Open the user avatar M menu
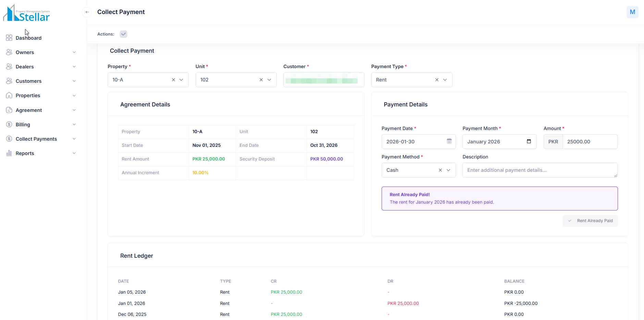Image resolution: width=644 pixels, height=320 pixels. pos(632,12)
